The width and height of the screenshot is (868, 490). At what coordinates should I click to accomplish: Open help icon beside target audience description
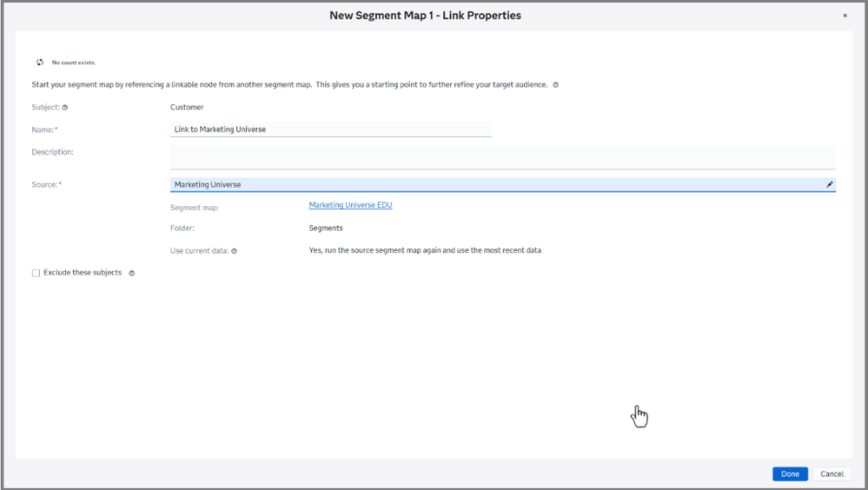pyautogui.click(x=556, y=85)
